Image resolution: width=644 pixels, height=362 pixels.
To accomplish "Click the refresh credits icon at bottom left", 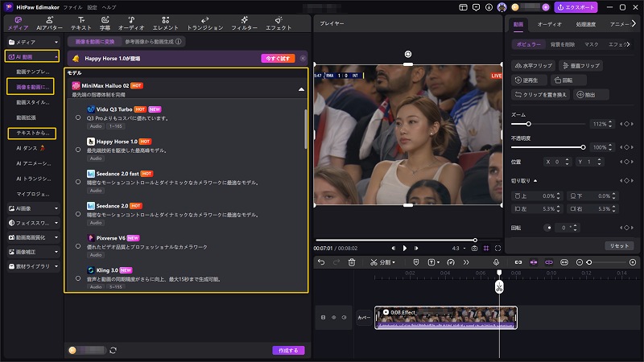I will click(113, 350).
